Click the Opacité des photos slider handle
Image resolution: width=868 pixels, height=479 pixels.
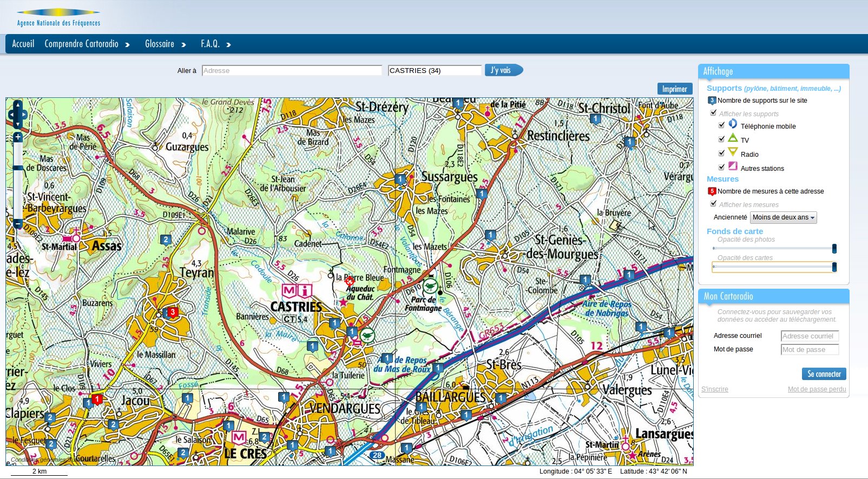834,249
